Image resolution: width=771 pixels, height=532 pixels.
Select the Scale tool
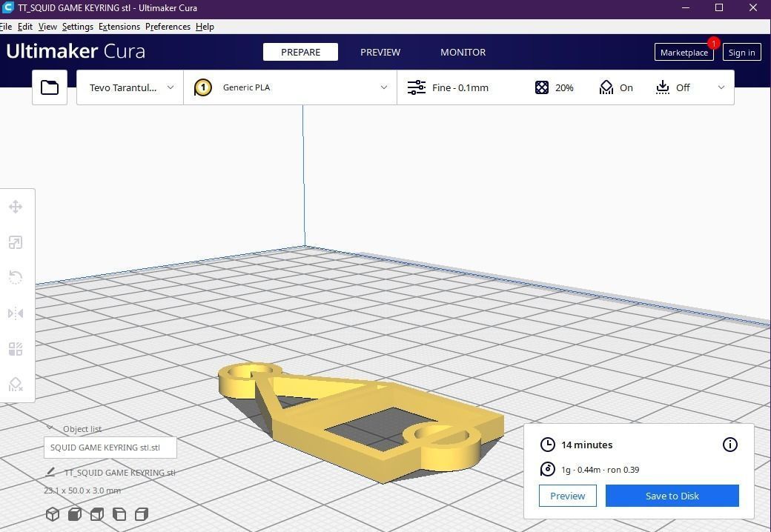pos(16,242)
